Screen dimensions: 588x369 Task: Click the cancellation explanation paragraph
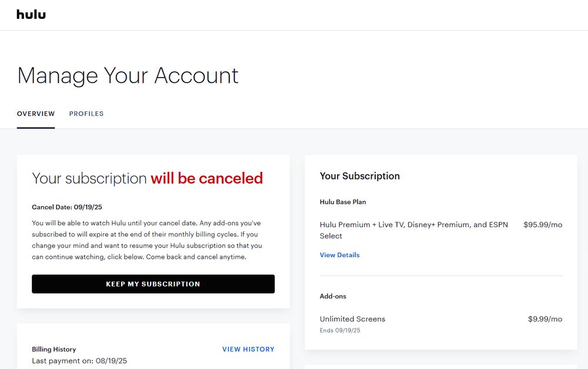coord(147,240)
